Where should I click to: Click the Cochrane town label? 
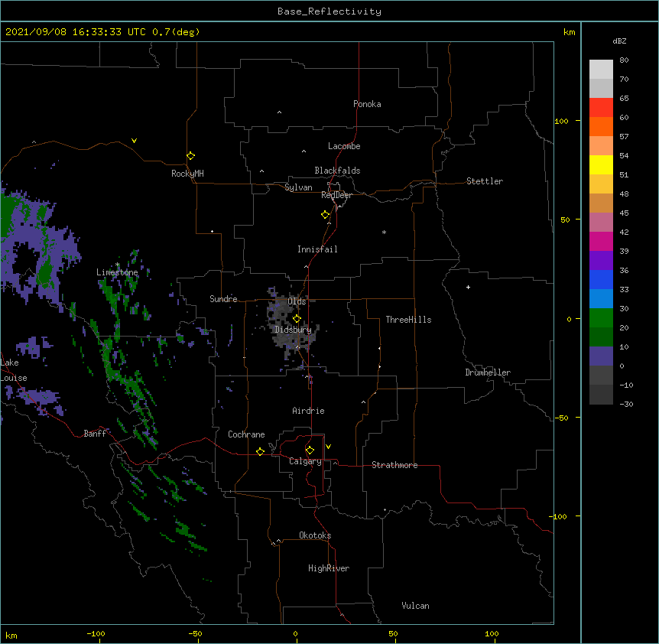click(x=246, y=434)
